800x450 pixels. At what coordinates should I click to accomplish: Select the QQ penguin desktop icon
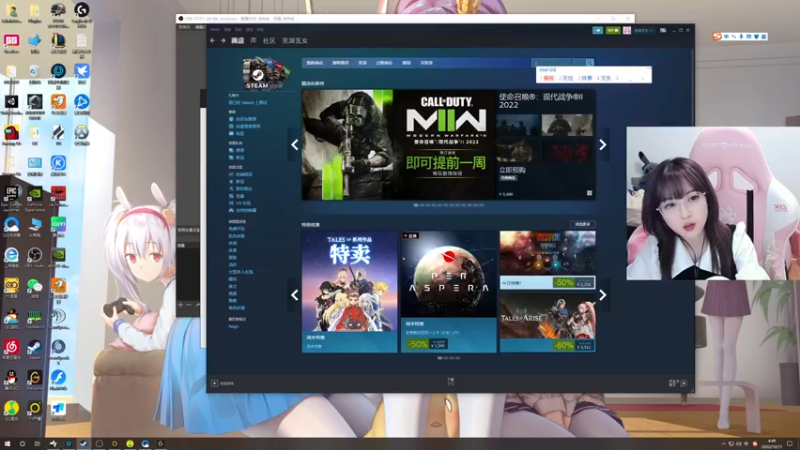tap(11, 380)
